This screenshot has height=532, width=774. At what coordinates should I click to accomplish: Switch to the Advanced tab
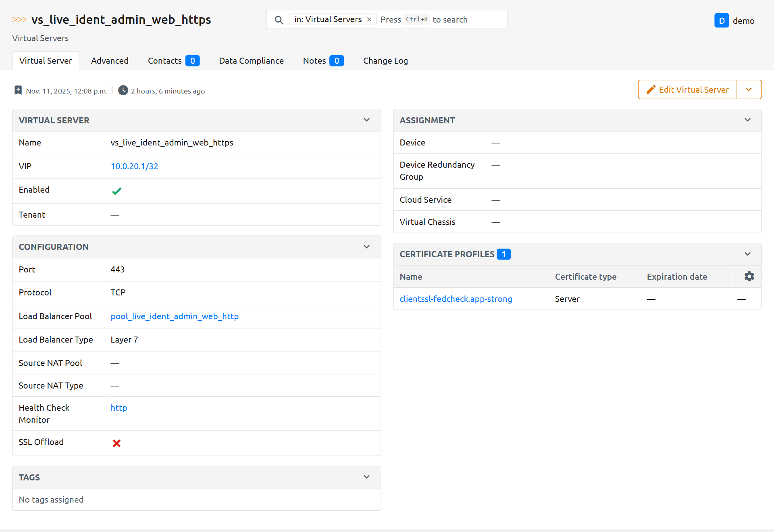click(x=110, y=61)
